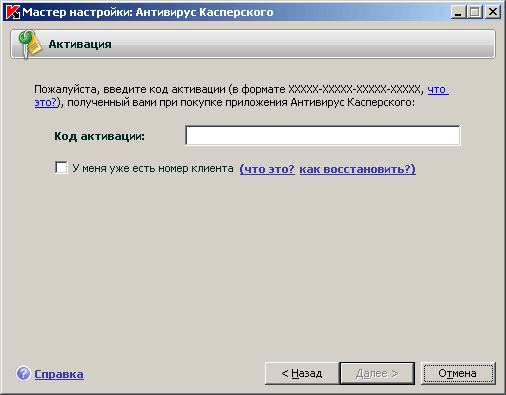
Task: Minimize the setup wizard window
Action: click(458, 12)
